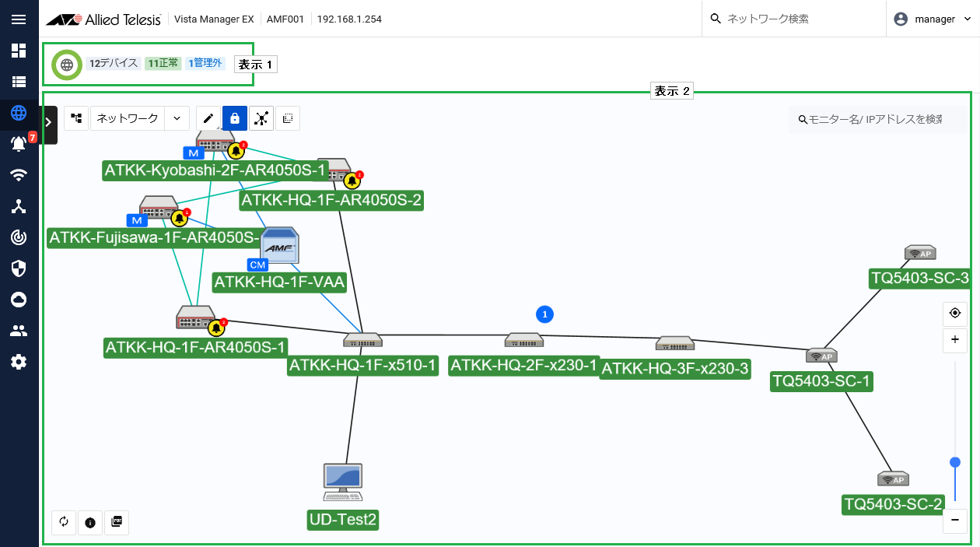Click the CM badge on ATKK-HQ-1F-VAA
Image resolution: width=980 pixels, height=547 pixels.
click(257, 265)
